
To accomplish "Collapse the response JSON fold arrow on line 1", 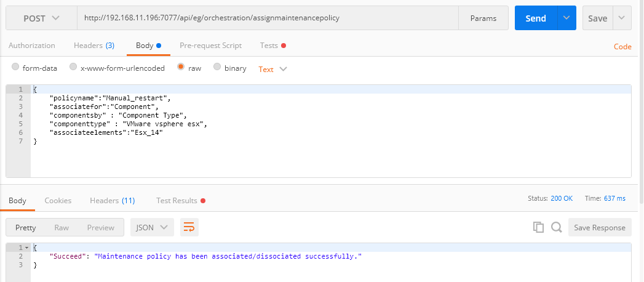I will tap(26, 248).
